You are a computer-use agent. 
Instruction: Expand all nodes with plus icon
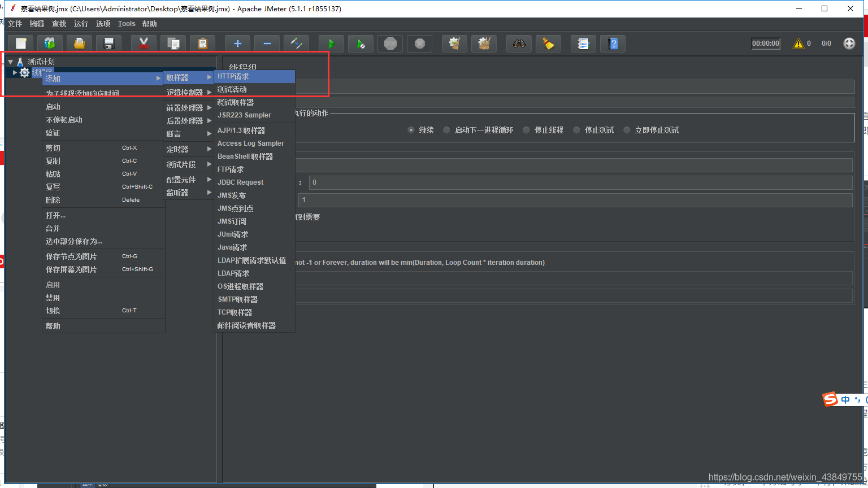click(x=238, y=43)
